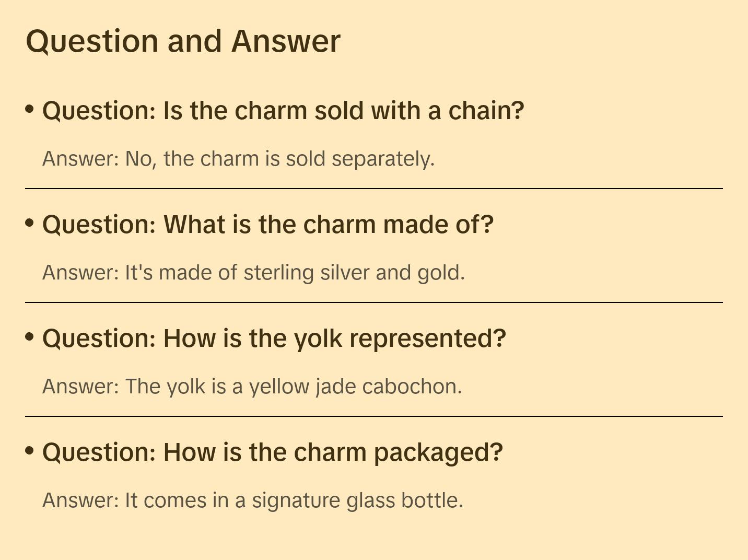Click the bullet before the chain question

click(30, 109)
